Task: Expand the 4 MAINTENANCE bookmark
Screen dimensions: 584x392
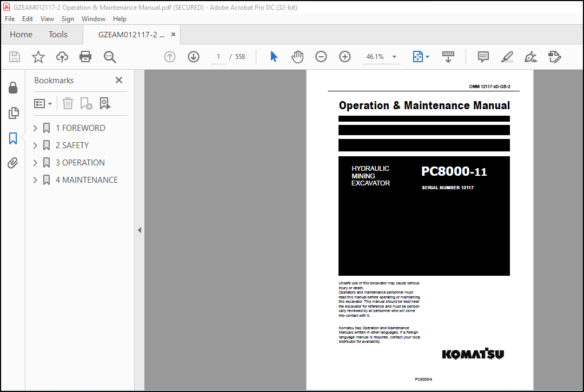Action: pyautogui.click(x=35, y=180)
